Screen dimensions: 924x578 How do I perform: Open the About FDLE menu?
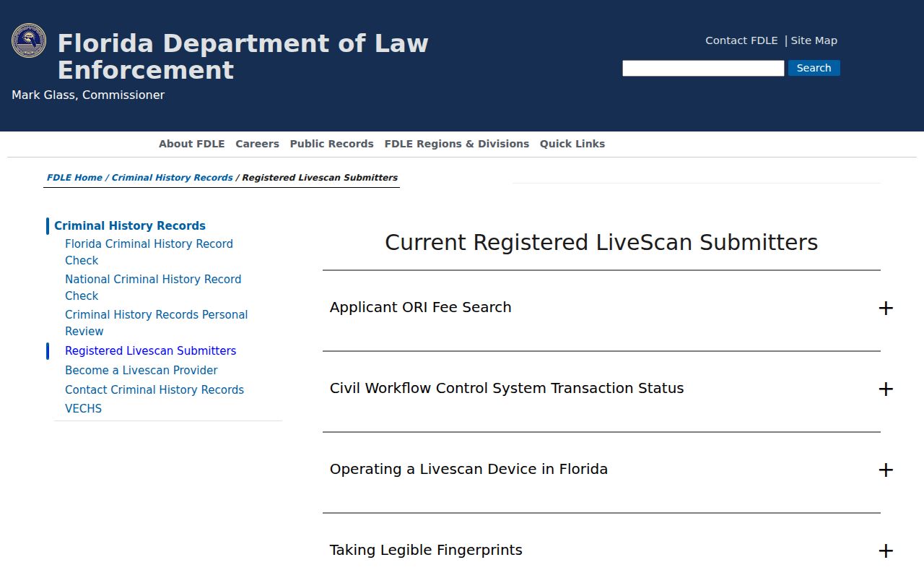pyautogui.click(x=192, y=144)
